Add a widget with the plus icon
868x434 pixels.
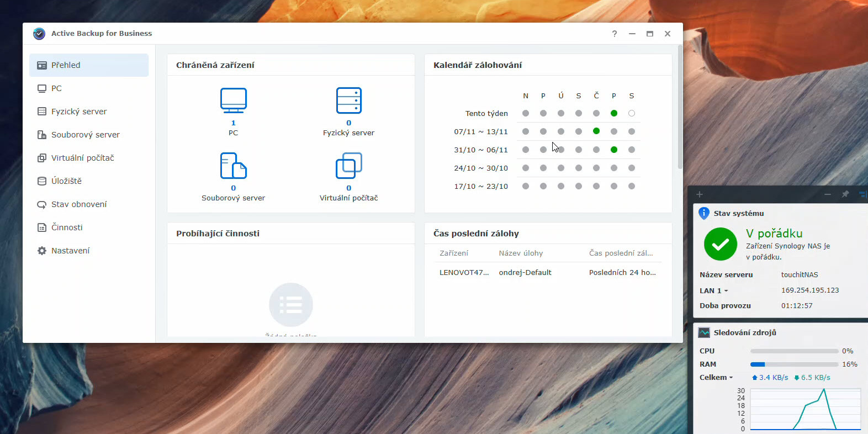[x=699, y=194]
